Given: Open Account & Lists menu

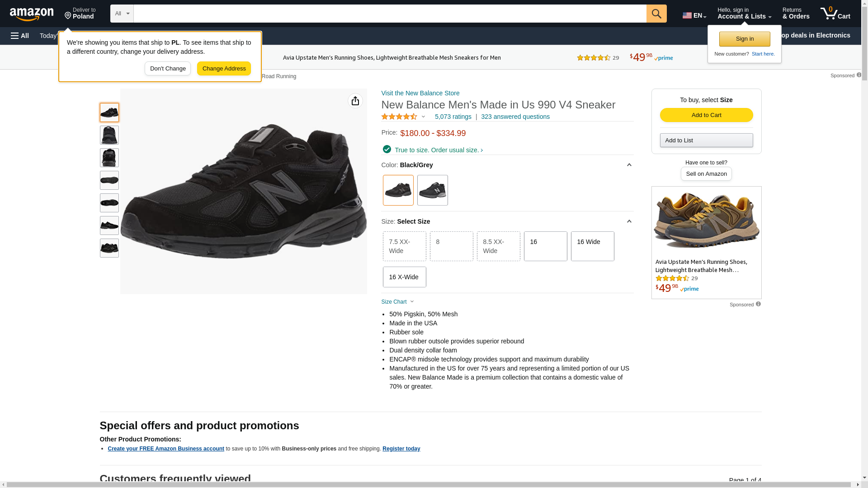Looking at the screenshot, I should tap(744, 14).
